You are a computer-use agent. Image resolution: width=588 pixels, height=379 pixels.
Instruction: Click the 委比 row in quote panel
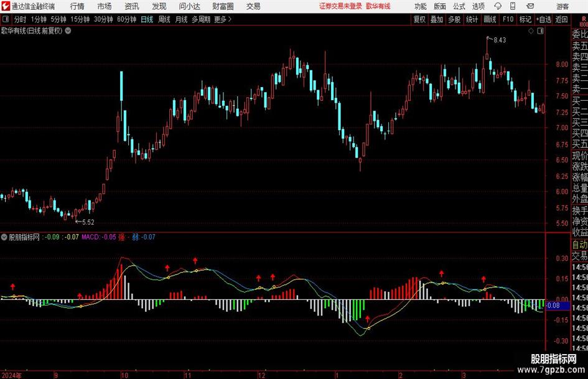click(580, 34)
